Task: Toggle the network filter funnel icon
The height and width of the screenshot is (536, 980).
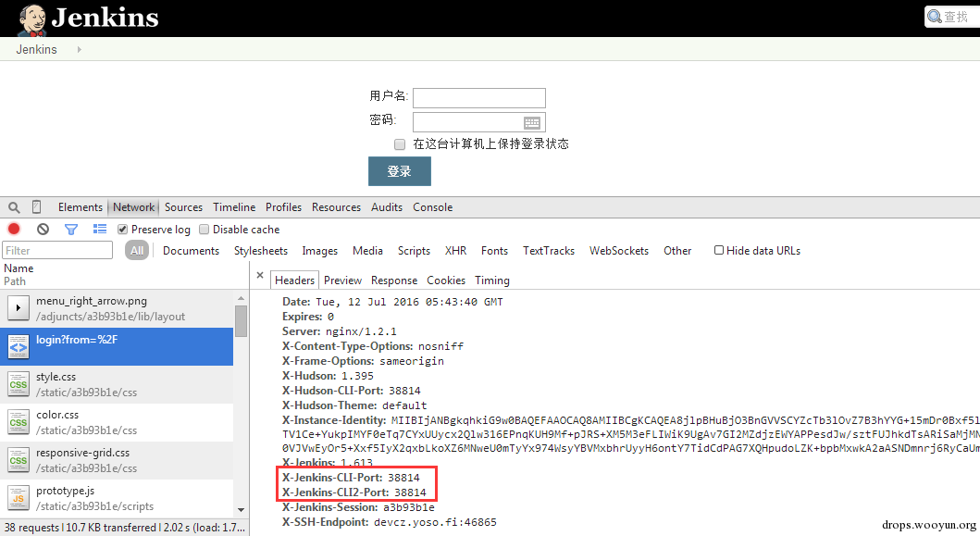Action: pyautogui.click(x=71, y=230)
